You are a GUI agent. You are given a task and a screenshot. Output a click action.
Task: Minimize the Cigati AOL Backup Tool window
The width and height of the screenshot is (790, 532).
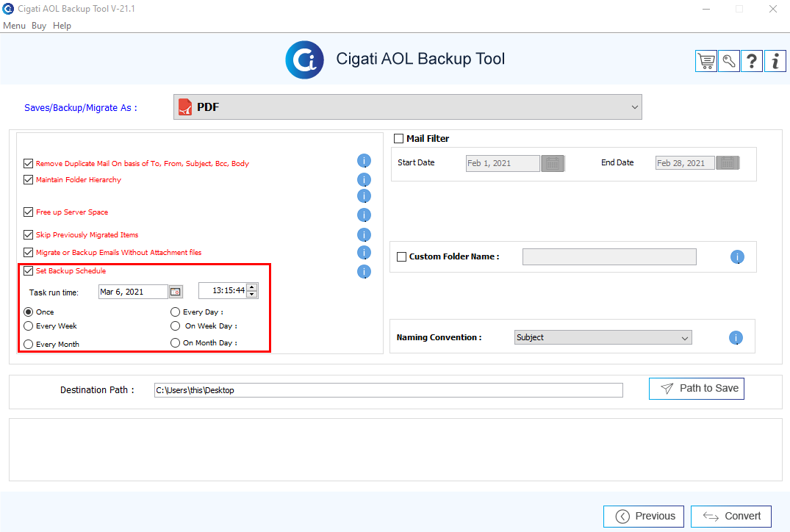click(x=706, y=9)
